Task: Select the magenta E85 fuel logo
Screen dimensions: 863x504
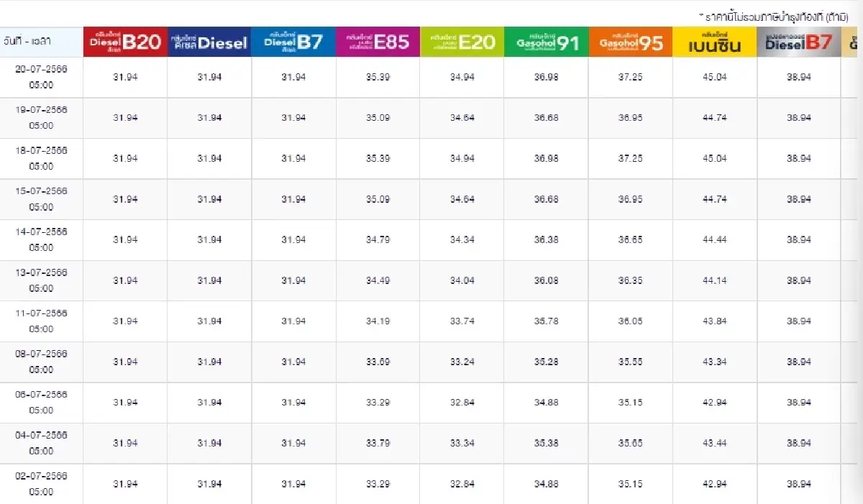Action: [x=378, y=42]
